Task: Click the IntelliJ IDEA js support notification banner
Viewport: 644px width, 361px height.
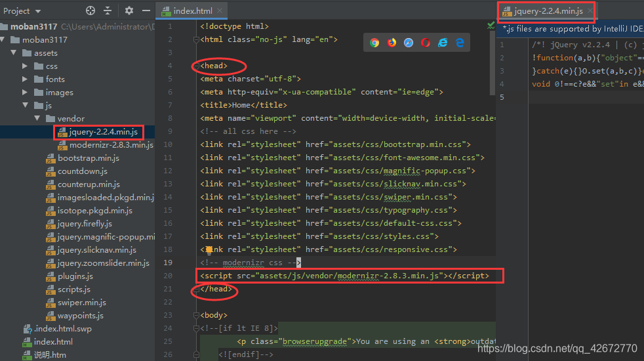Action: (x=570, y=29)
